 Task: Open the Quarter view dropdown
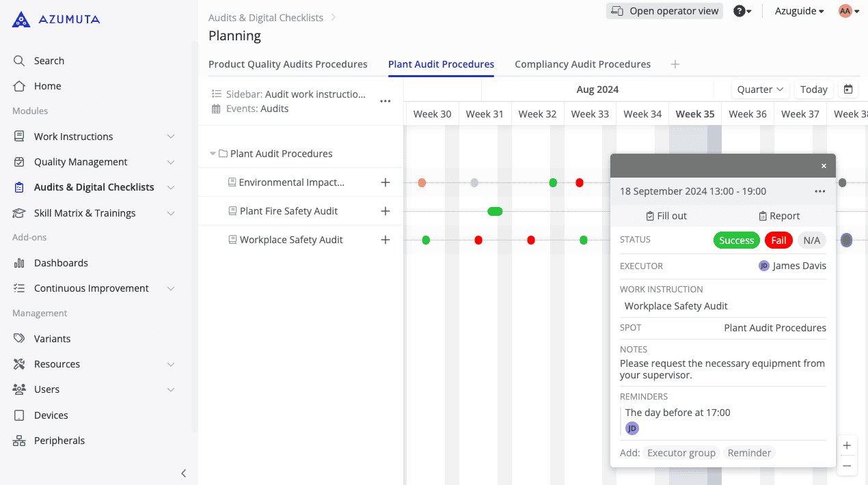point(760,89)
